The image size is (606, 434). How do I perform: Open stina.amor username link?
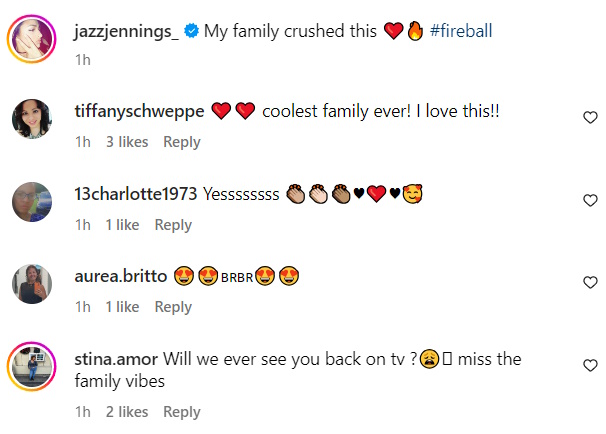coord(116,359)
